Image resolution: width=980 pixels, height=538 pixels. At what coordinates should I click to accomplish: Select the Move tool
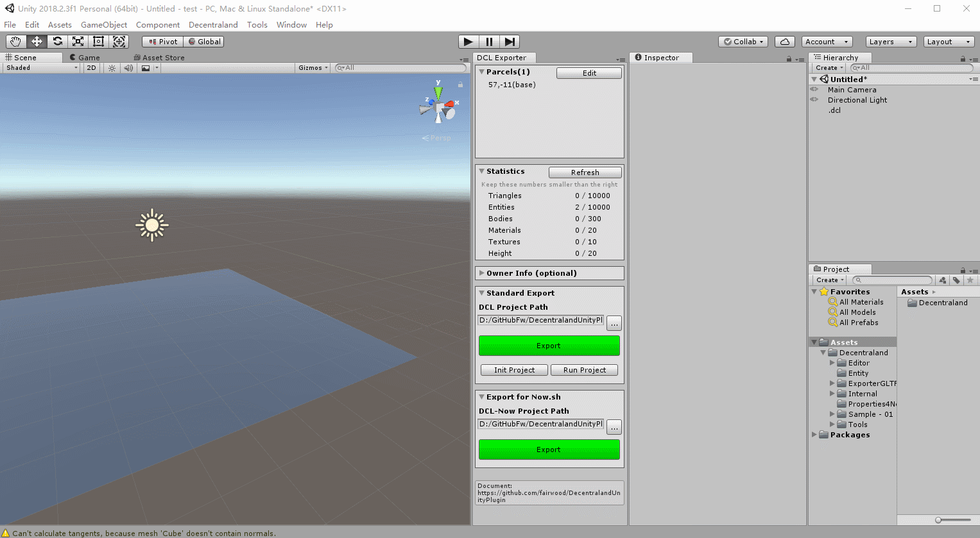[x=37, y=42]
